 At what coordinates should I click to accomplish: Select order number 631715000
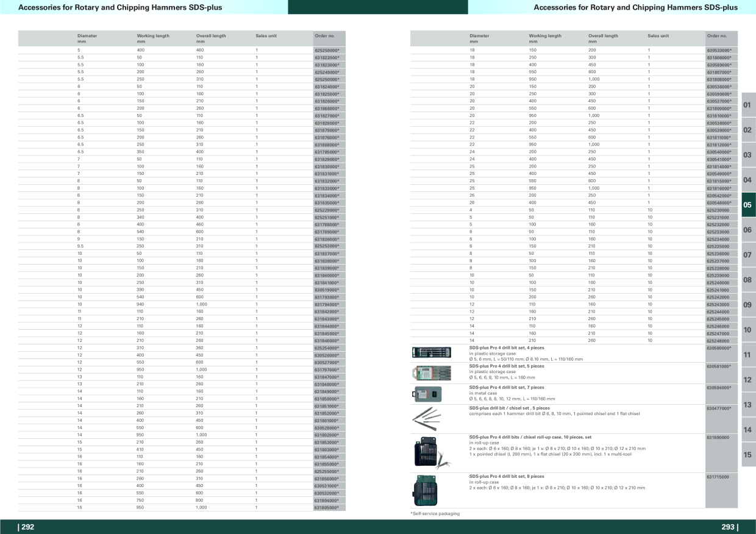point(719,476)
